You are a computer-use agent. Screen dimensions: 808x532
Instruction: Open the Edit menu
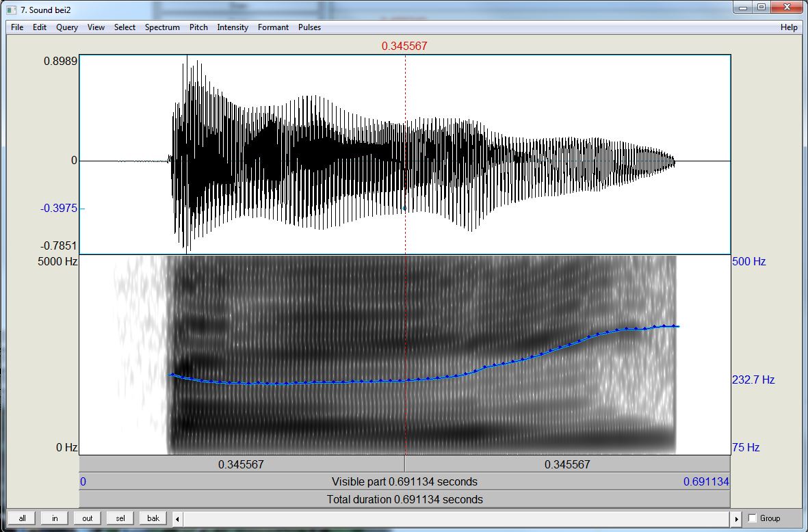point(40,27)
